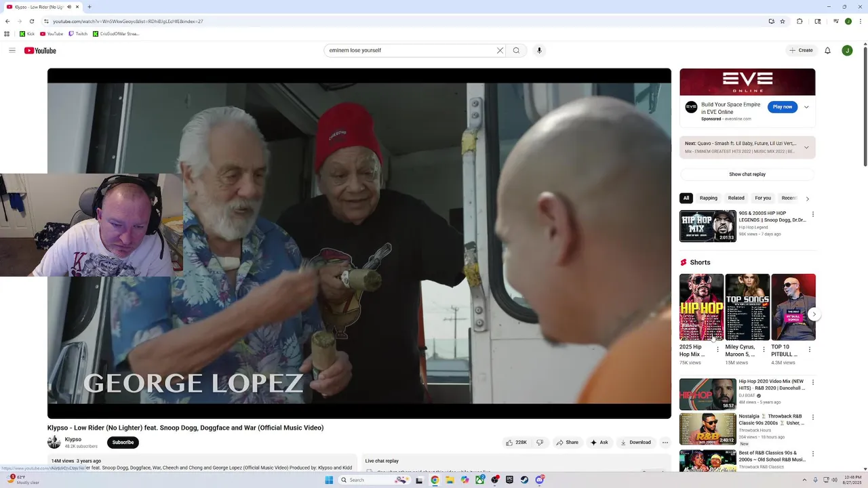Viewport: 868px width, 488px height.
Task: Bookmark this page with the star icon
Action: click(x=783, y=21)
